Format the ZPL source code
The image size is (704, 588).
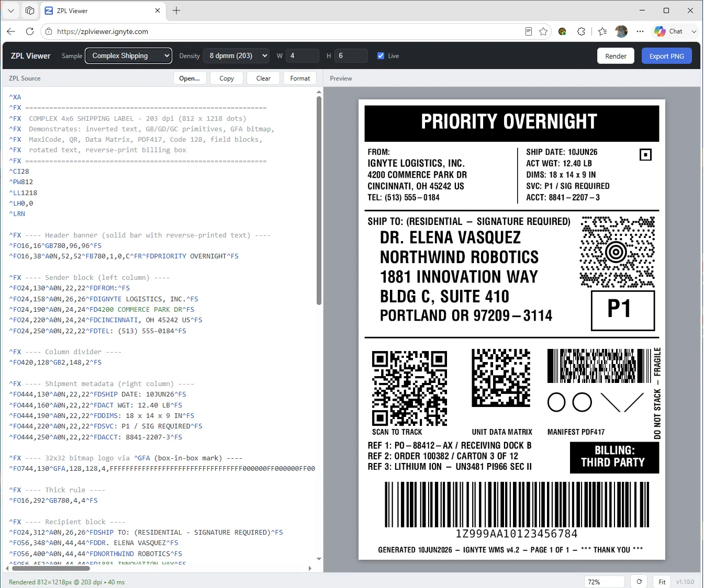click(x=300, y=78)
